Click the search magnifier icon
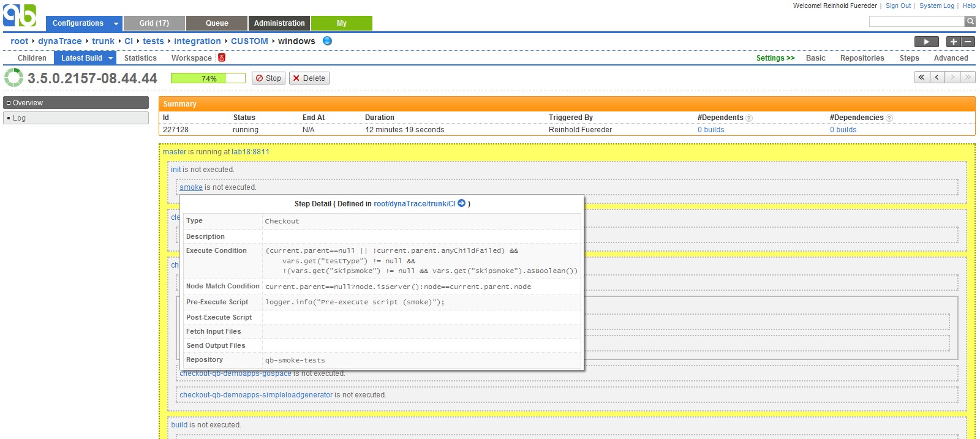This screenshot has width=980, height=439. 970,21
